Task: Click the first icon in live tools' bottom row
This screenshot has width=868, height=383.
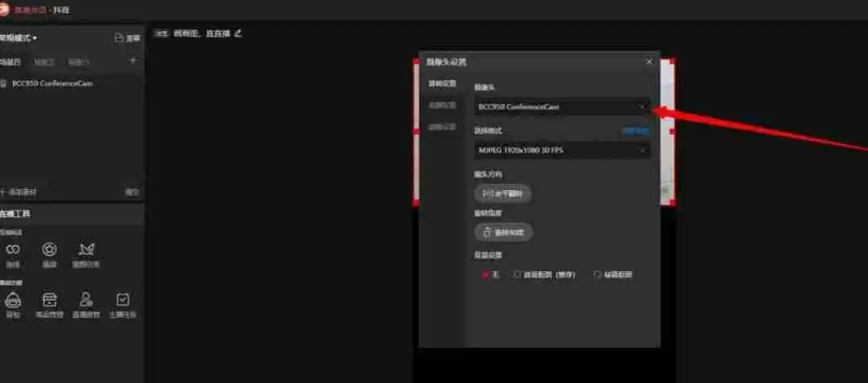Action: click(x=13, y=300)
